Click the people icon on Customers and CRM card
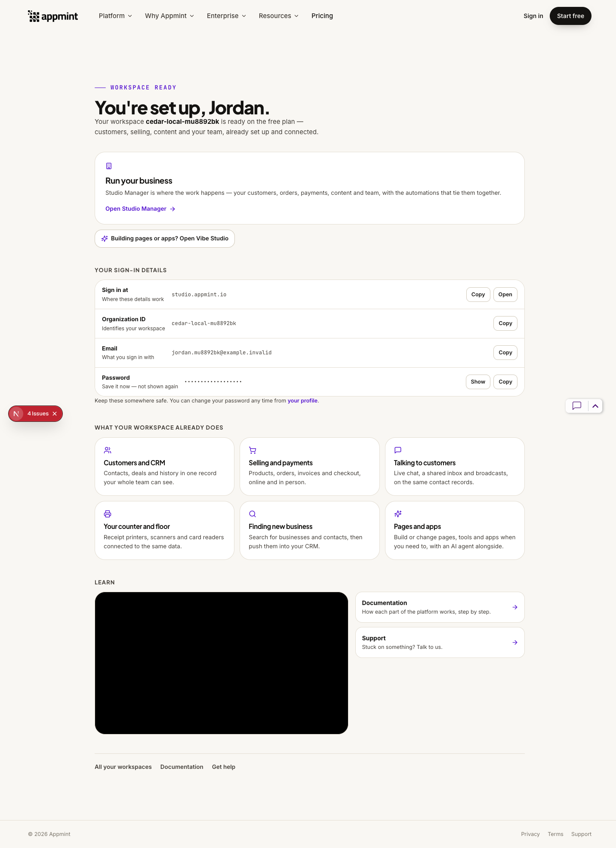Image resolution: width=616 pixels, height=848 pixels. click(x=108, y=450)
